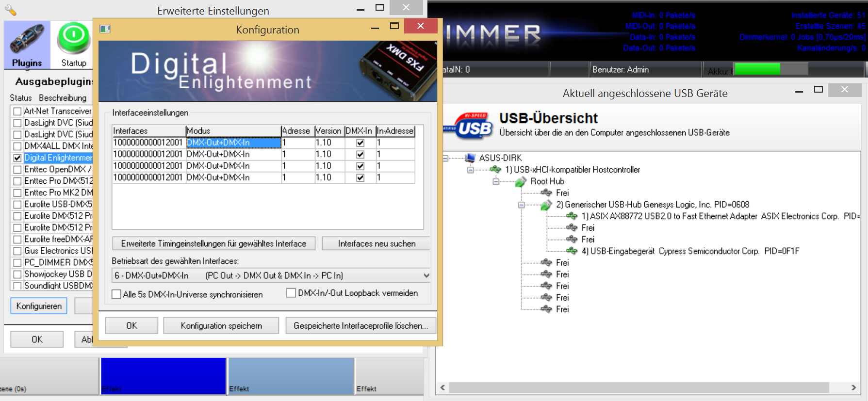Collapse the ASUS-DIRK tree node

pos(445,158)
